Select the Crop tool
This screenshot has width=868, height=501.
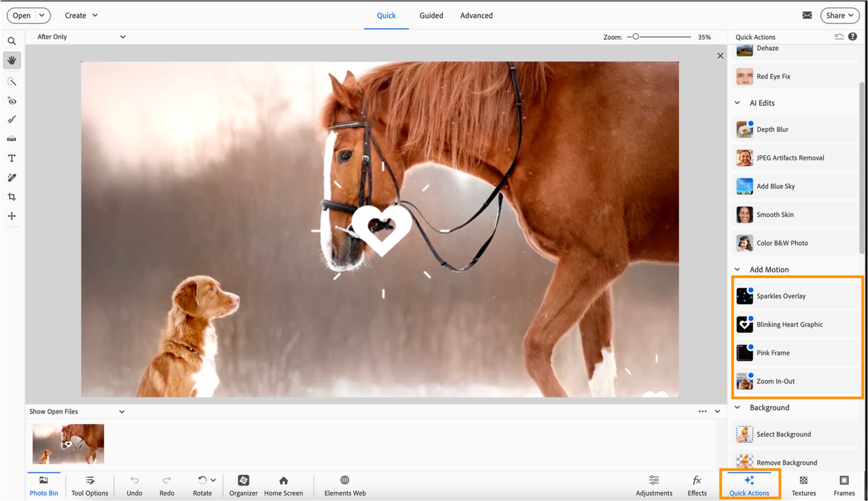pyautogui.click(x=12, y=197)
